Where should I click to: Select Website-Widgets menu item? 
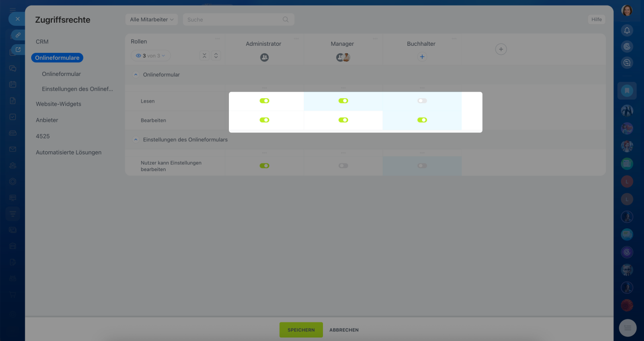[58, 104]
